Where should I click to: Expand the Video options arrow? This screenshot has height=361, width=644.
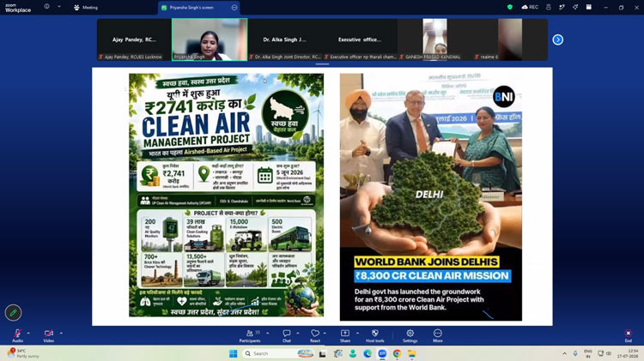61,333
